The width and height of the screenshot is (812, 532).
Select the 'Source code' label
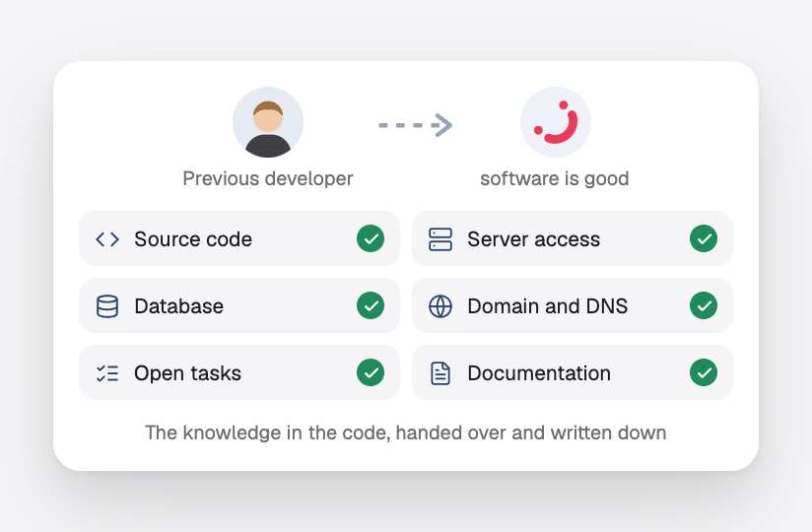(x=193, y=239)
